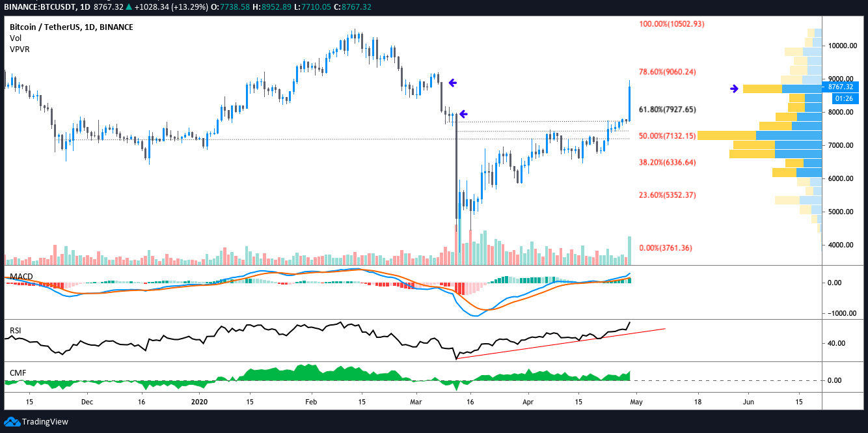Click the VPVR indicator label
Screen dimensions: 868x433
pyautogui.click(x=20, y=49)
